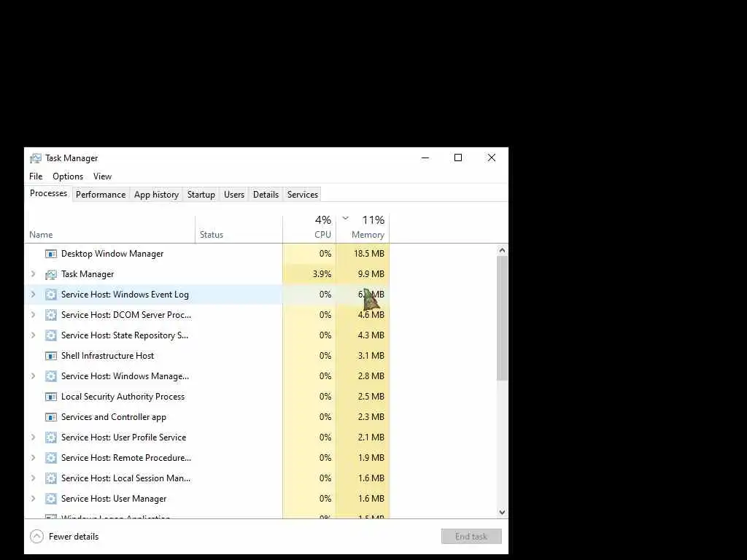Expand Service Host: State Repository
Screen dimensions: 747x560
click(x=33, y=335)
